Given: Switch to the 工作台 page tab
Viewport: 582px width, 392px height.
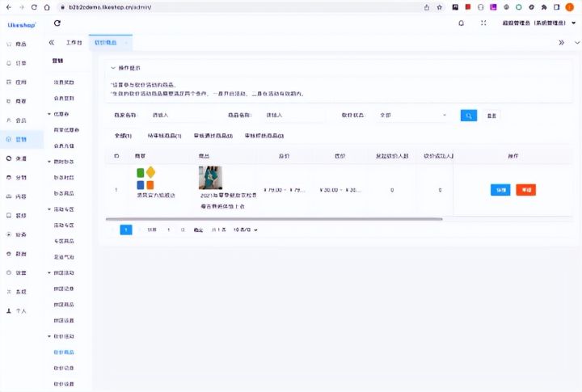Looking at the screenshot, I should (x=74, y=43).
